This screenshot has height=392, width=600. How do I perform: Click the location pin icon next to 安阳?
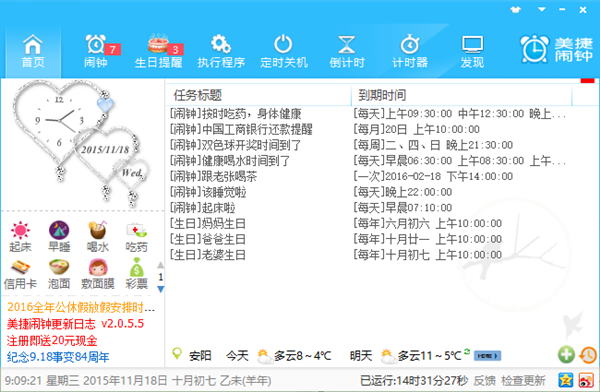(177, 354)
